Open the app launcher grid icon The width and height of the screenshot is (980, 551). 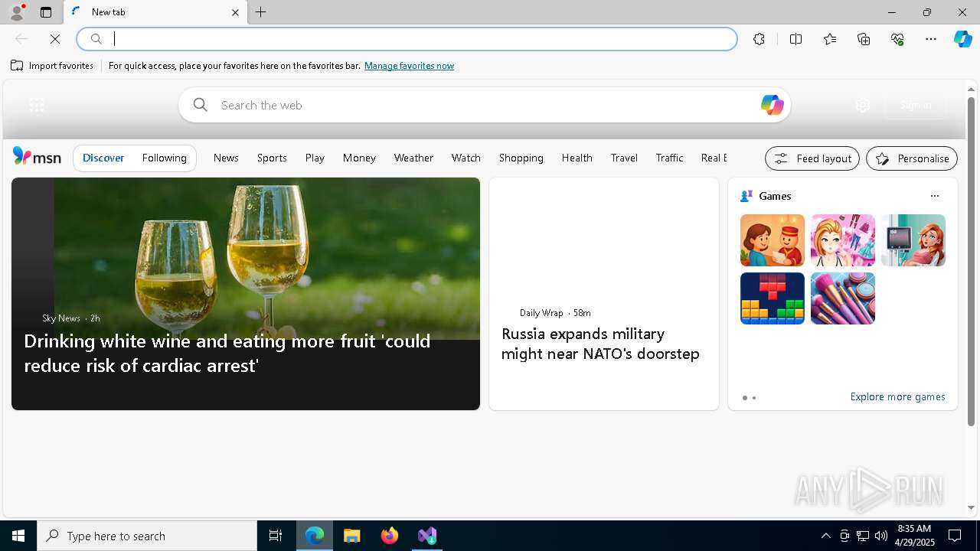pyautogui.click(x=37, y=106)
